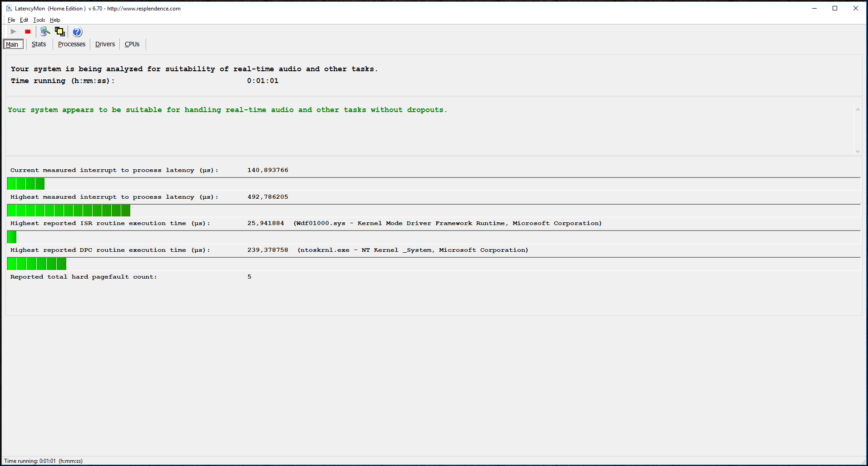Click ISR value 25,941884
Screen dimensions: 868x466
(x=266, y=223)
